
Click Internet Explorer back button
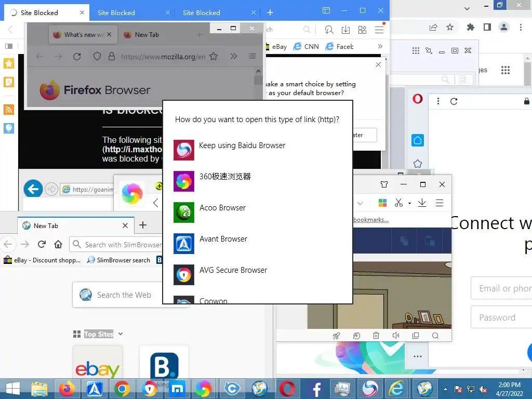point(33,189)
